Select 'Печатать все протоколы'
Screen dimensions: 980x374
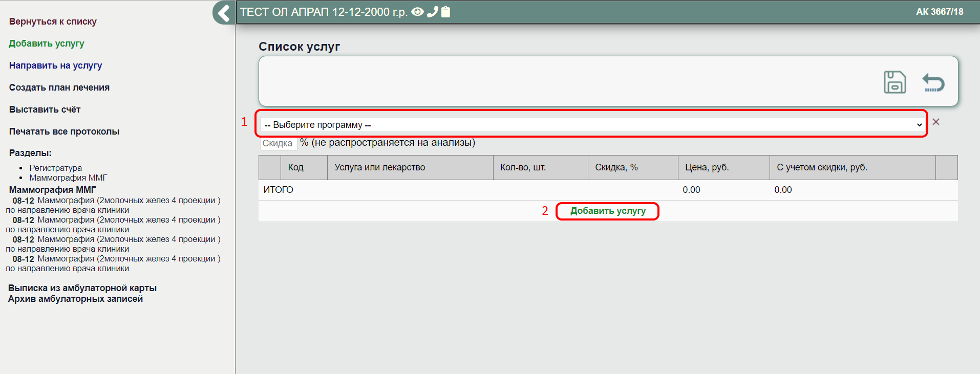click(64, 131)
